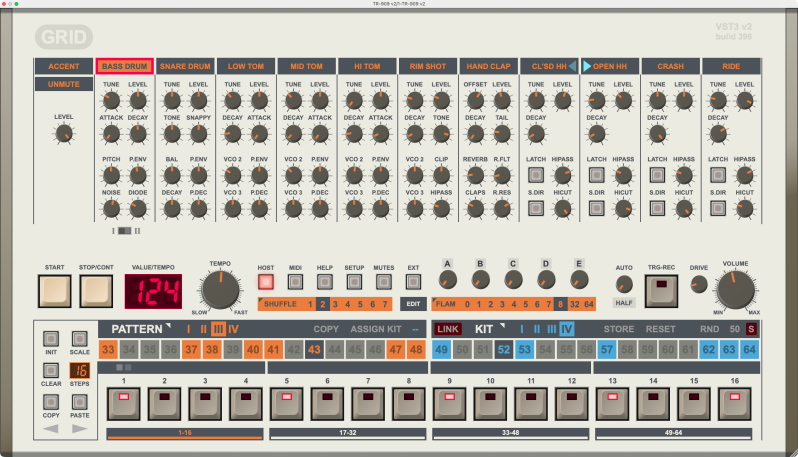This screenshot has height=457, width=798.
Task: Click the LINK button
Action: pyautogui.click(x=448, y=329)
